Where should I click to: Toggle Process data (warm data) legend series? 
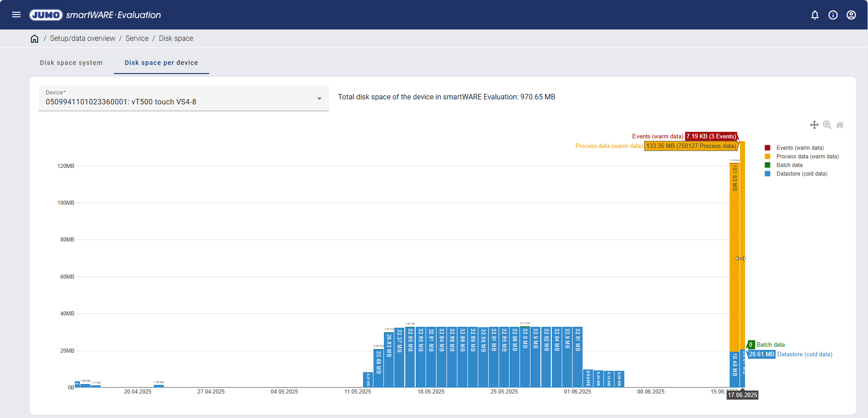pyautogui.click(x=807, y=157)
